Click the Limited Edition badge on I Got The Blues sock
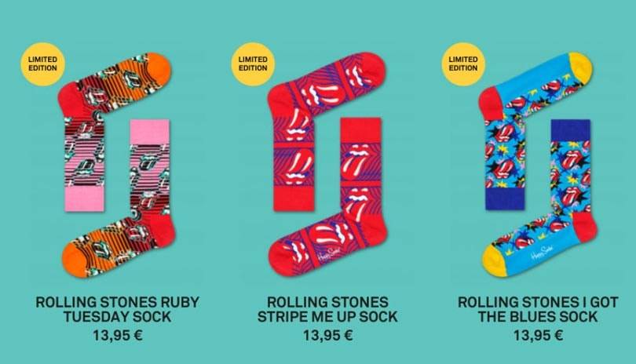Image resolution: width=636 pixels, height=364 pixels. (463, 64)
